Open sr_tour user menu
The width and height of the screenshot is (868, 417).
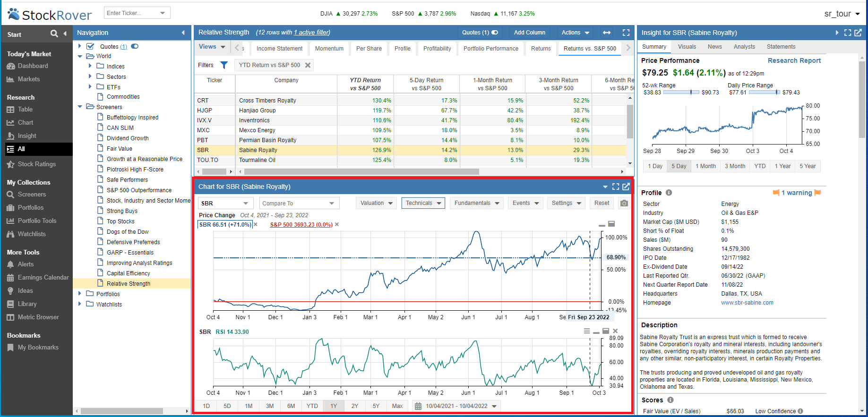coord(842,14)
